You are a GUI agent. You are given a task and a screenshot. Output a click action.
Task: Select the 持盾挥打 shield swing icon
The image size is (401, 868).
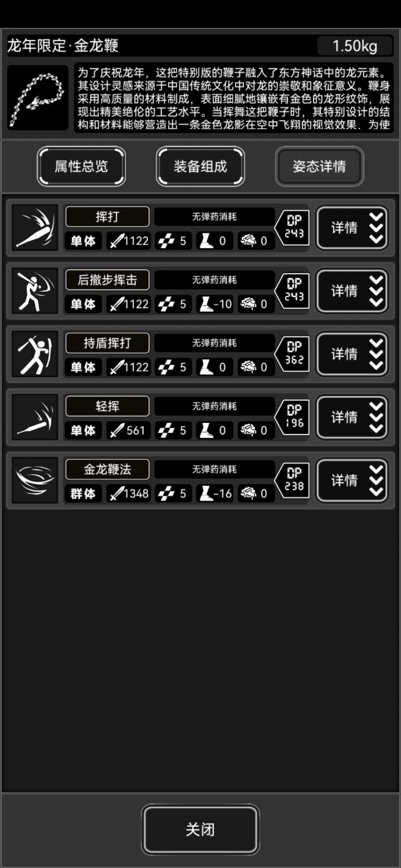point(35,354)
